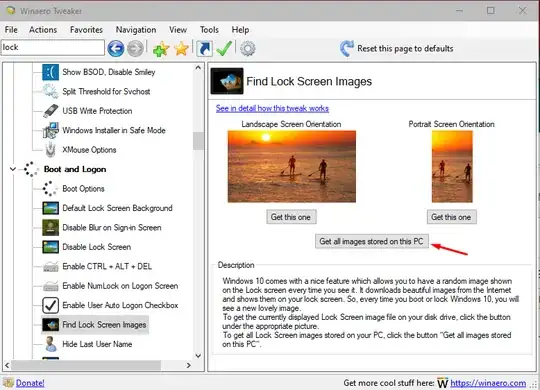
Task: Click tree vertical scrollbar down arrow
Action: tap(198, 356)
